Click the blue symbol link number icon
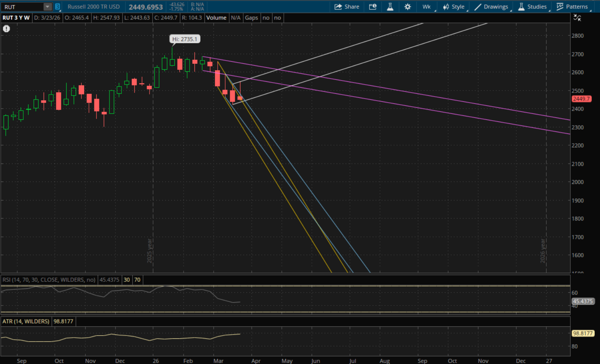 coord(57,7)
